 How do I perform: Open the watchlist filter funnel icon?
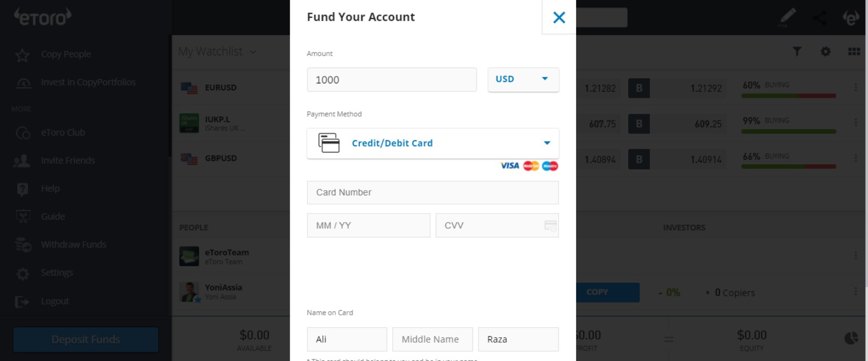(x=797, y=51)
